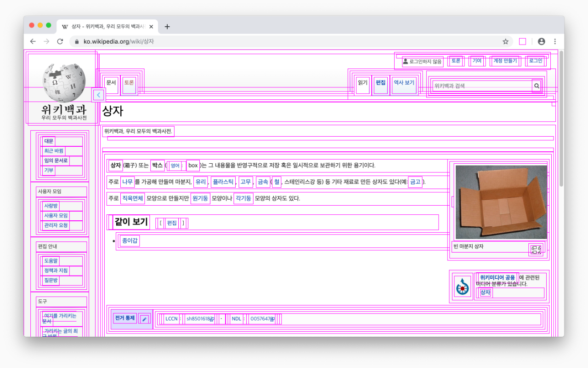588x368 pixels.
Task: Collapse sidebar with the left chevron button
Action: click(98, 95)
